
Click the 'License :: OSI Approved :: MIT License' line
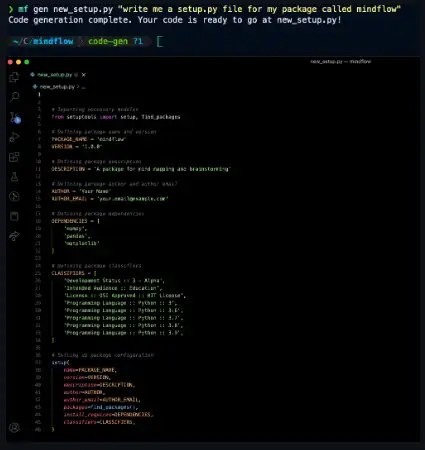[125, 296]
